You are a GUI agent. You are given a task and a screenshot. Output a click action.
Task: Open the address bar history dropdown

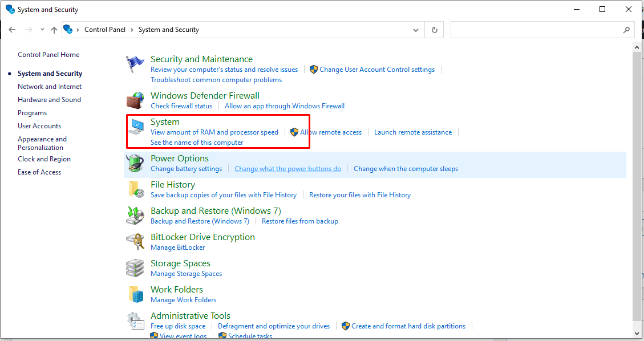(x=416, y=30)
